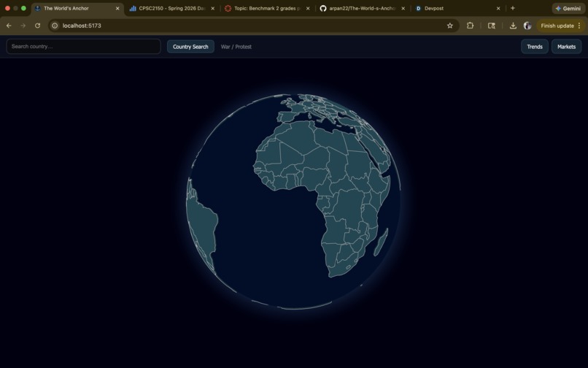Screen dimensions: 588x368
Task: Open Chrome's three-dot menu
Action: [579, 26]
